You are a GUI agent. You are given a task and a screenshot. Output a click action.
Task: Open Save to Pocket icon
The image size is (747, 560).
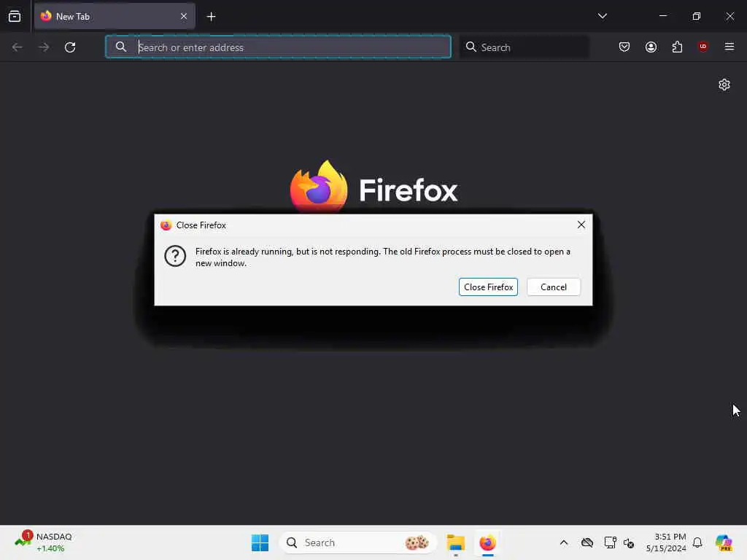pos(624,47)
